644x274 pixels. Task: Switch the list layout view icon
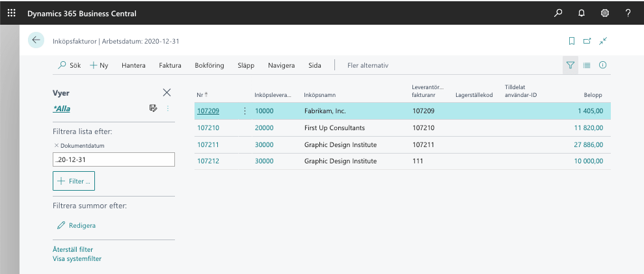click(x=587, y=65)
